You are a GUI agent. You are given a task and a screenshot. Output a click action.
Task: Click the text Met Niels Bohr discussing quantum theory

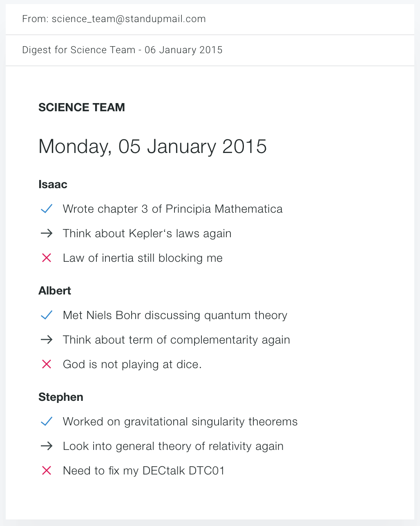(x=175, y=315)
